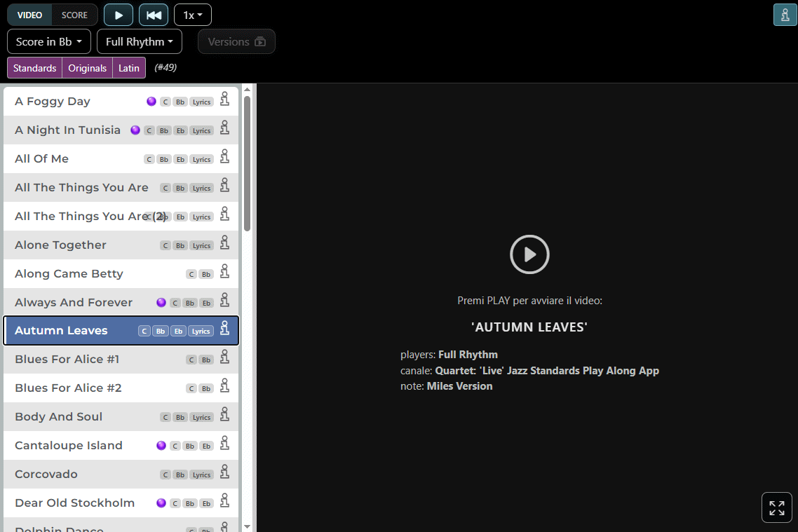Viewport: 798px width, 532px height.
Task: Click the Lyrics badge on Autumn Leaves
Action: pyautogui.click(x=201, y=331)
